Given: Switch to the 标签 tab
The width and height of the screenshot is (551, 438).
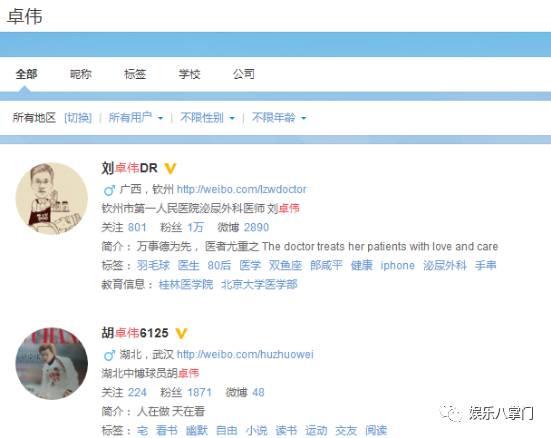Looking at the screenshot, I should pyautogui.click(x=135, y=74).
